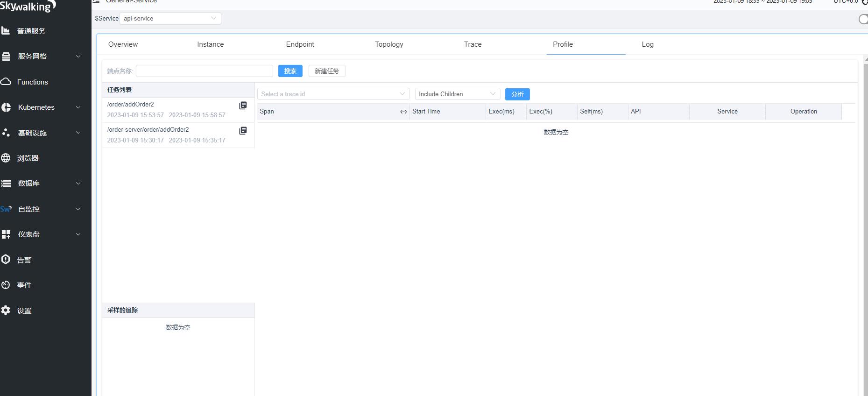Click the 自监控 Sw icon
Screen dimensions: 868x396
[6, 209]
